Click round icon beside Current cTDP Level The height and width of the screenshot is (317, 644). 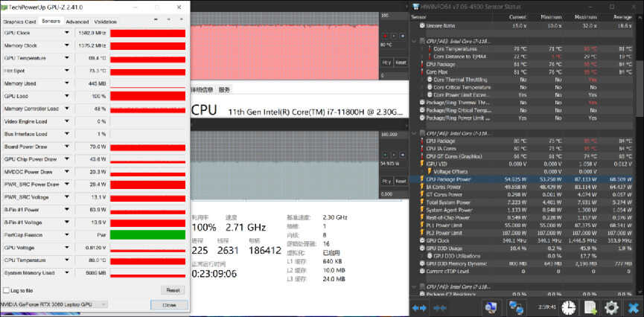pos(422,271)
